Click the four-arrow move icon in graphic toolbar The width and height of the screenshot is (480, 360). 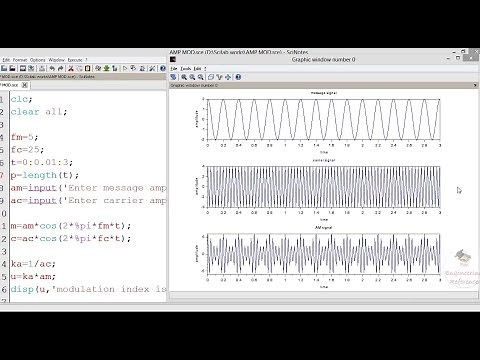(x=228, y=77)
